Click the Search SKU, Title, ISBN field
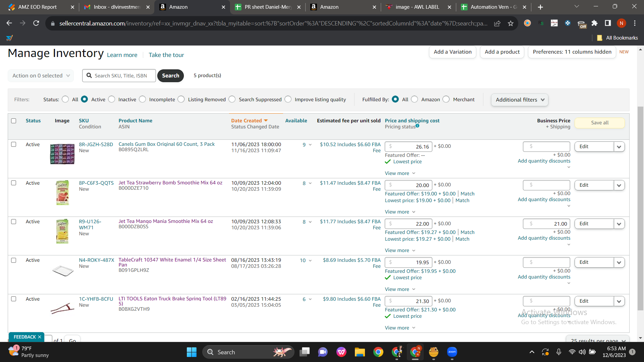The image size is (644, 362). [119, 75]
